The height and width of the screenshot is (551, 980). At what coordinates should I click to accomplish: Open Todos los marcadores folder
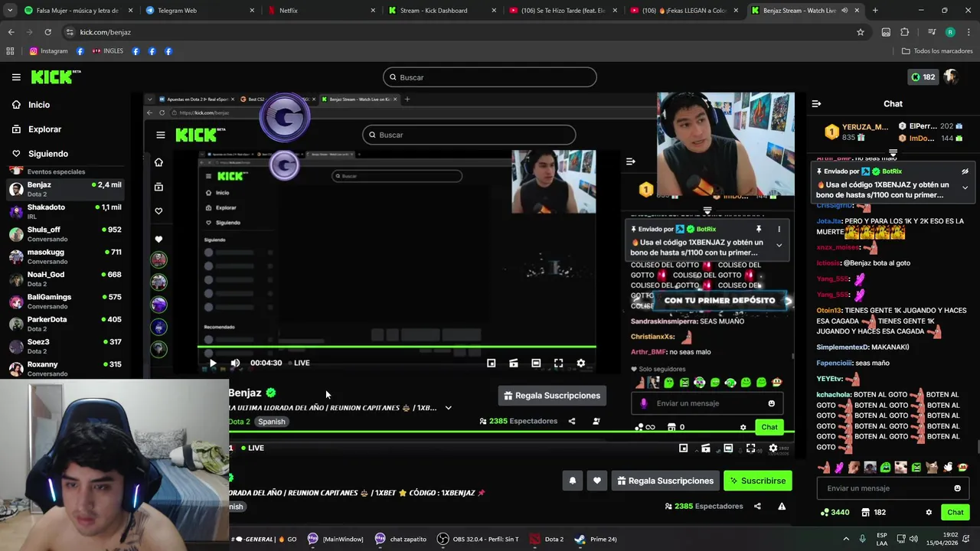pyautogui.click(x=937, y=51)
